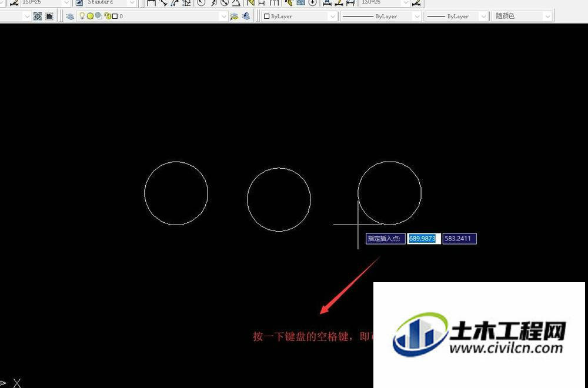This screenshot has width=588, height=388.
Task: Click the Y coordinate field 583.2411
Action: (x=459, y=239)
